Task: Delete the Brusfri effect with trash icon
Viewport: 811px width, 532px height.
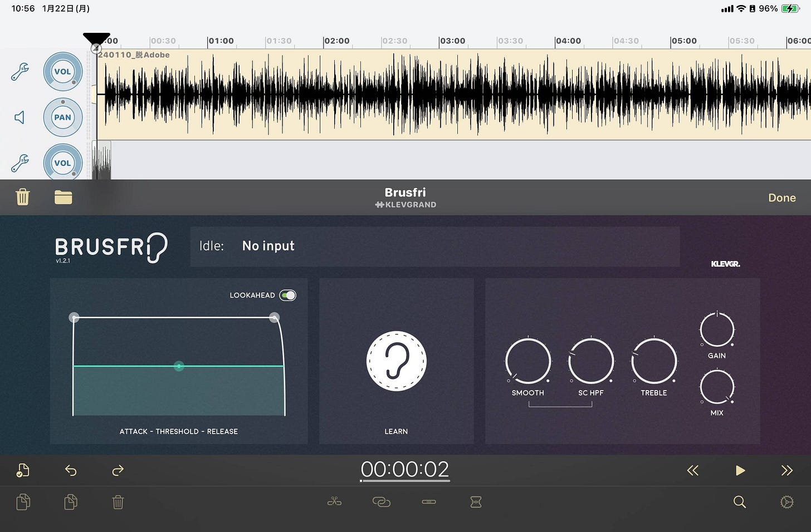Action: point(23,197)
